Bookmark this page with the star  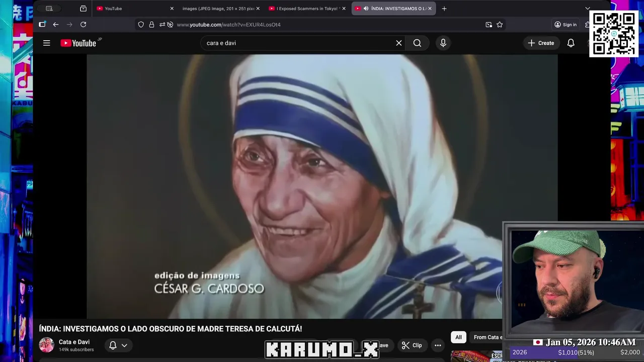click(x=500, y=25)
